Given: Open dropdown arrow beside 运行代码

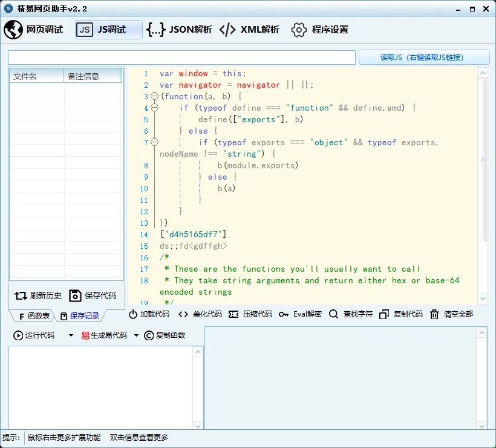Looking at the screenshot, I should (x=71, y=335).
